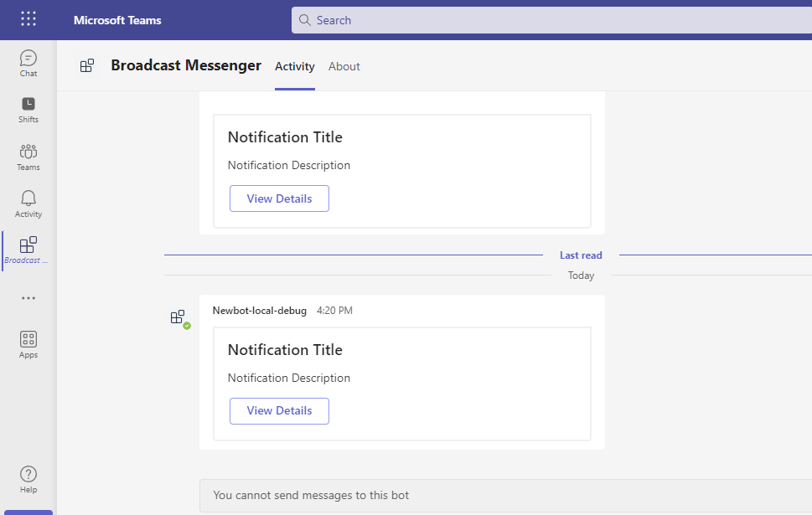Click View Details on the top notification
812x515 pixels.
pos(279,198)
